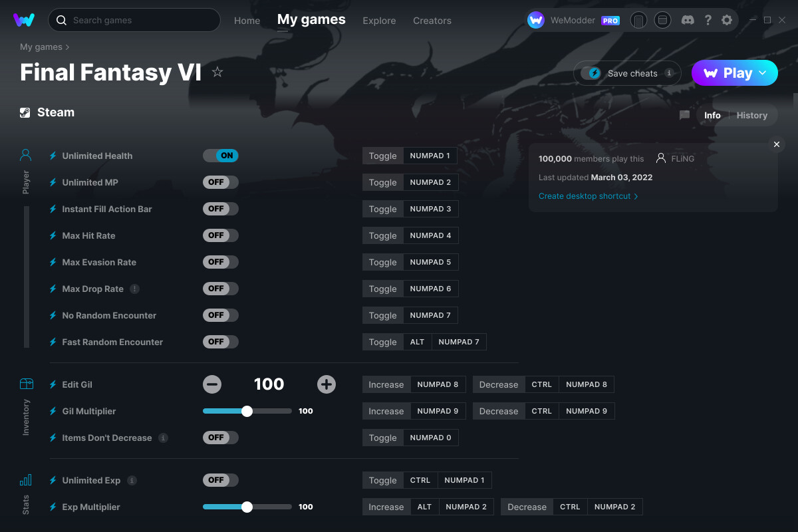The image size is (798, 532).
Task: Favorite Final Fantasy VI with star icon
Action: tap(217, 72)
